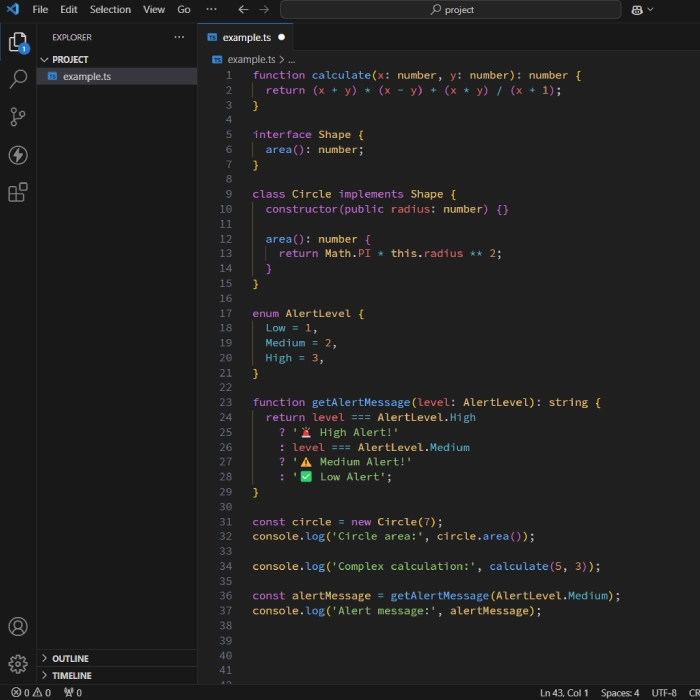Screen dimensions: 700x700
Task: Open the Selection menu
Action: pos(110,9)
